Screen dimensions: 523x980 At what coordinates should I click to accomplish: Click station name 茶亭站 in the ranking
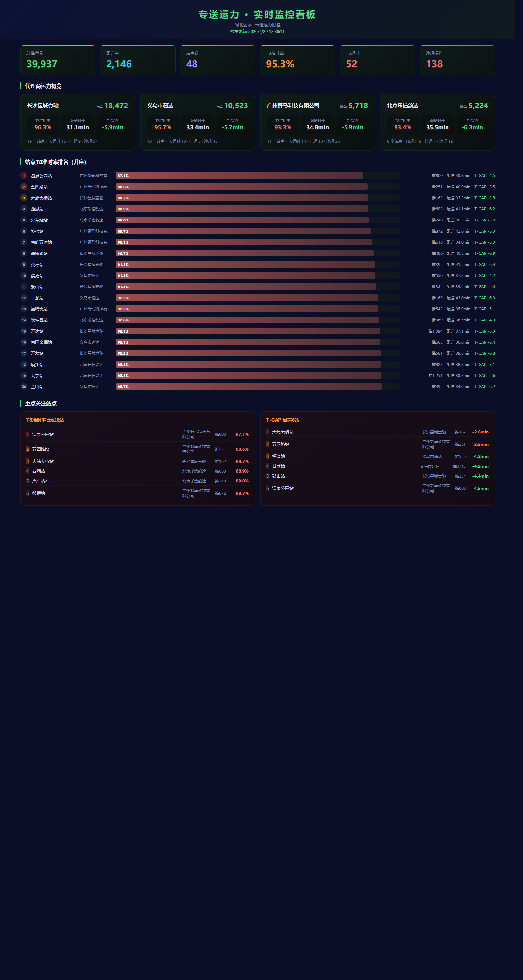pos(37,264)
